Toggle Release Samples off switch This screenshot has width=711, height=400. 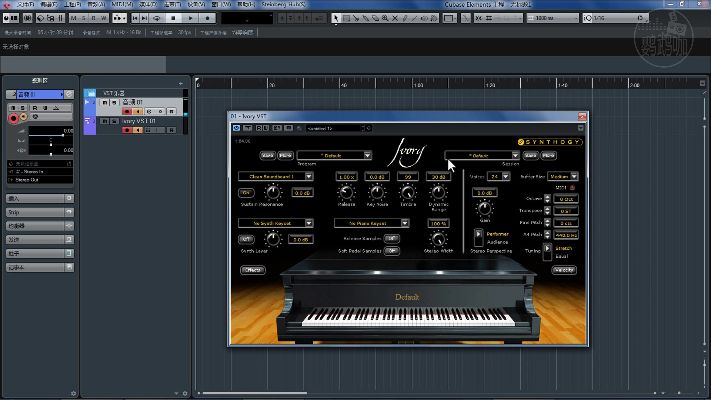(x=391, y=238)
